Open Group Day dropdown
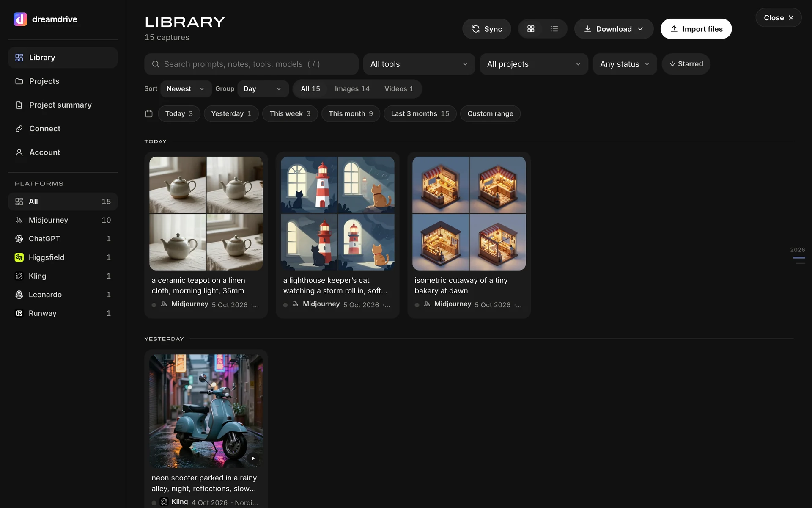The image size is (812, 508). [263, 89]
